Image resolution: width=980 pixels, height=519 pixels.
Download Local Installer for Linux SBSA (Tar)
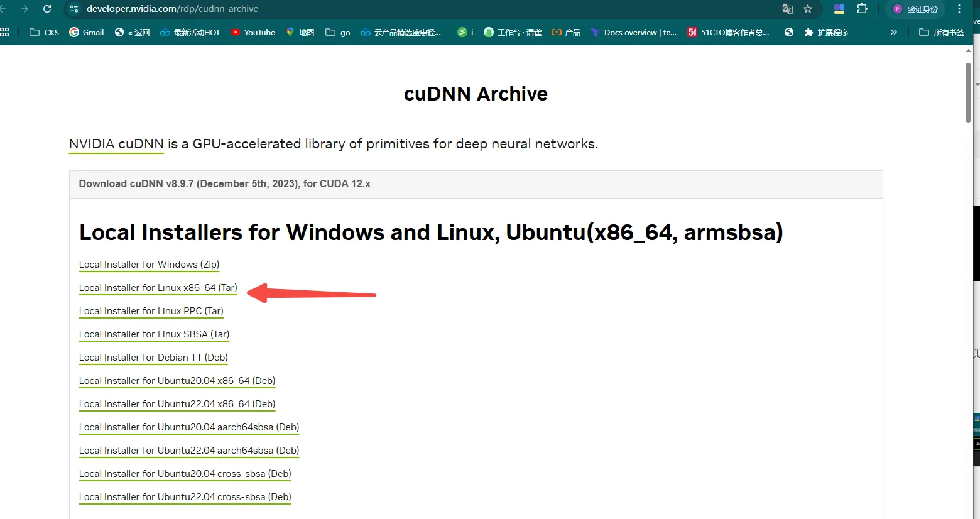click(154, 334)
